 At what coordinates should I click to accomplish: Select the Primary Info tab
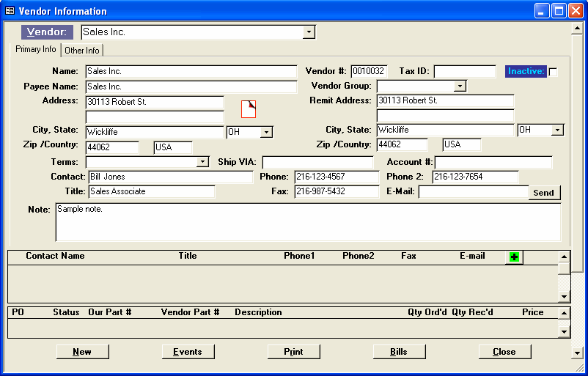tap(36, 50)
